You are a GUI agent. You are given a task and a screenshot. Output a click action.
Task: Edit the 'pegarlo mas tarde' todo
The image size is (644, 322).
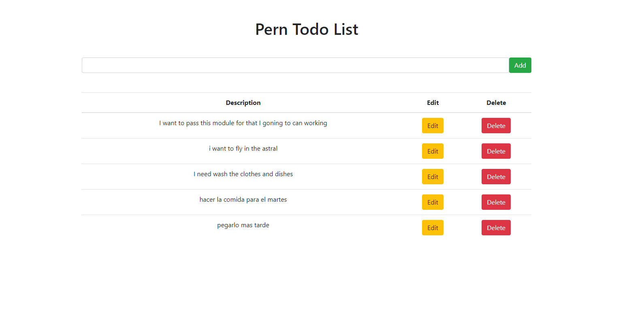coord(433,228)
